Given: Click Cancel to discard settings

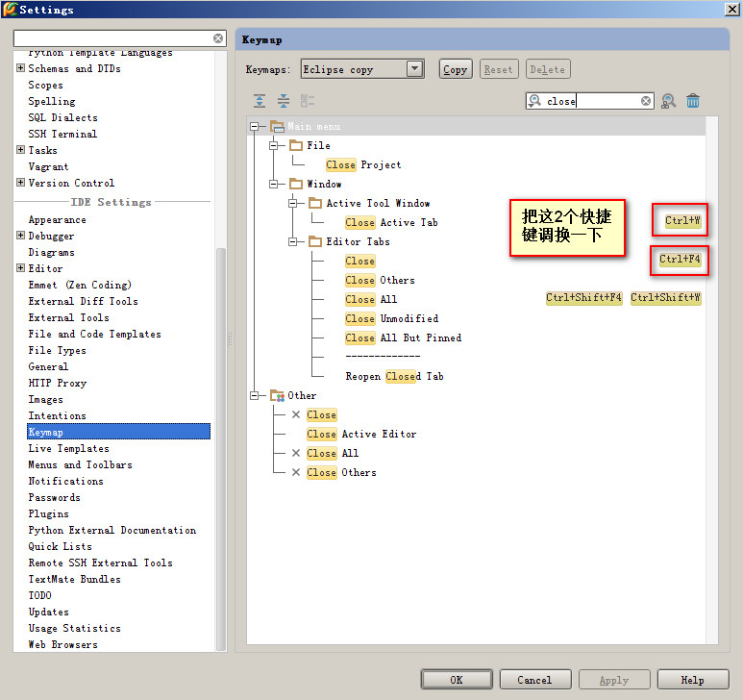Looking at the screenshot, I should (x=535, y=680).
